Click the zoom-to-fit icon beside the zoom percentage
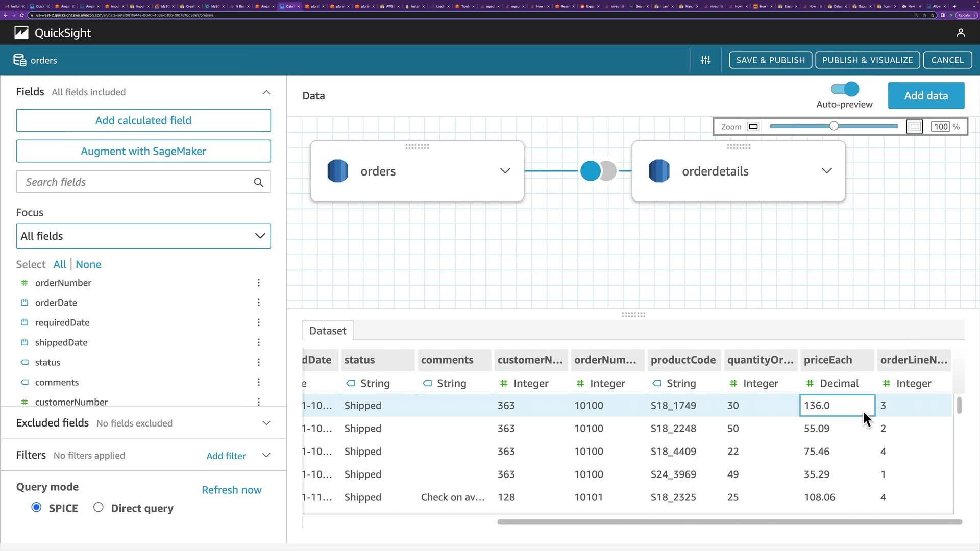This screenshot has width=980, height=551. pyautogui.click(x=914, y=127)
